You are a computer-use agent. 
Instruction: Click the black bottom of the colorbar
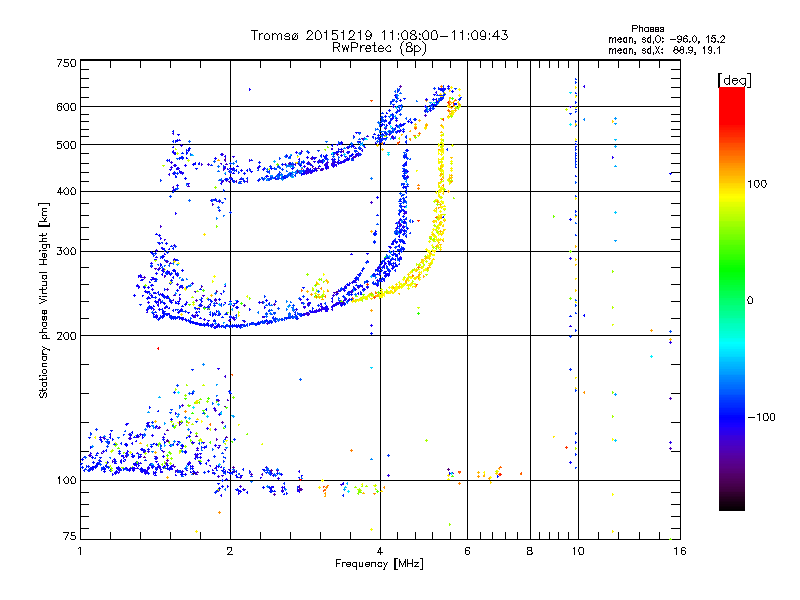(732, 503)
